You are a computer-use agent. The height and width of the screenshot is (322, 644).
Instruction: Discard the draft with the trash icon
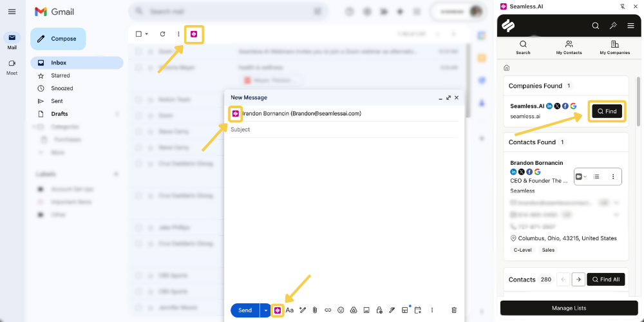point(454,310)
